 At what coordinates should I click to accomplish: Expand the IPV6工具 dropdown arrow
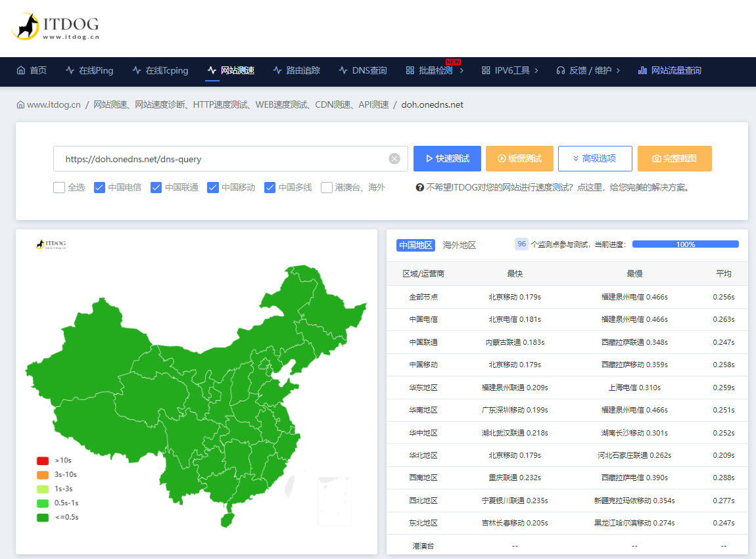point(536,70)
